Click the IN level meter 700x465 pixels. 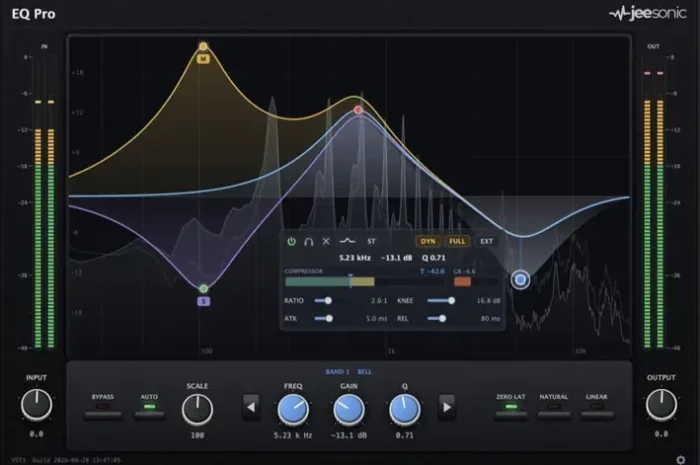coord(44,201)
